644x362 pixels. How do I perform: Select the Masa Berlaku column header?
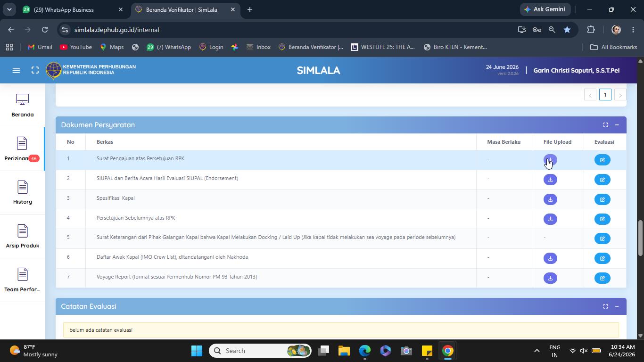[504, 142]
